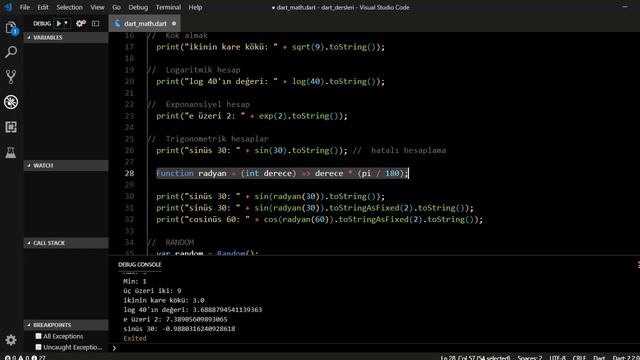The height and width of the screenshot is (360, 640).
Task: Click the sqrt(9) print statement line
Action: point(270,47)
